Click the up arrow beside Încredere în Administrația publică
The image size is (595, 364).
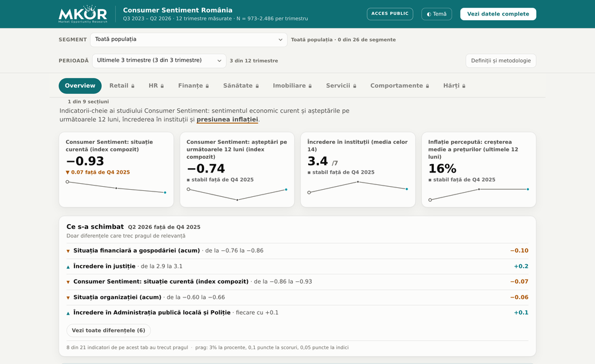pos(68,313)
